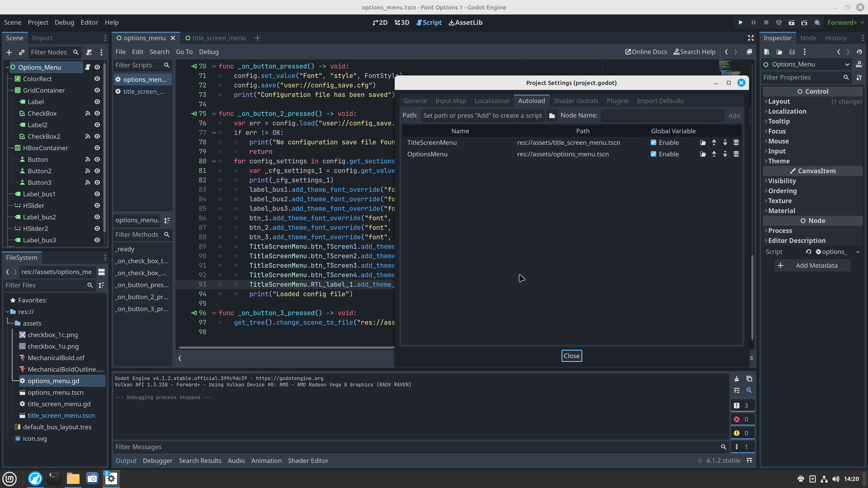The width and height of the screenshot is (868, 488).
Task: Uncheck Enable for the OptionsMenu autoload
Action: (x=653, y=154)
